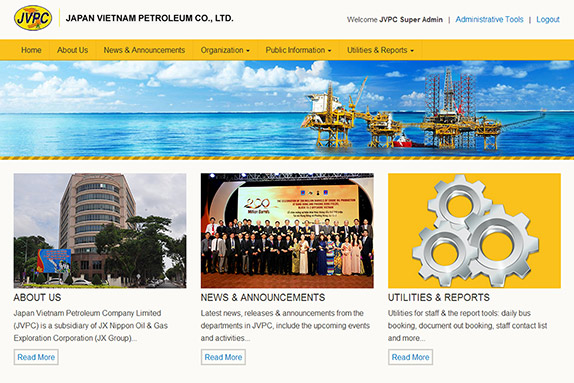Click Read More under News & Announcements
574x383 pixels.
223,357
